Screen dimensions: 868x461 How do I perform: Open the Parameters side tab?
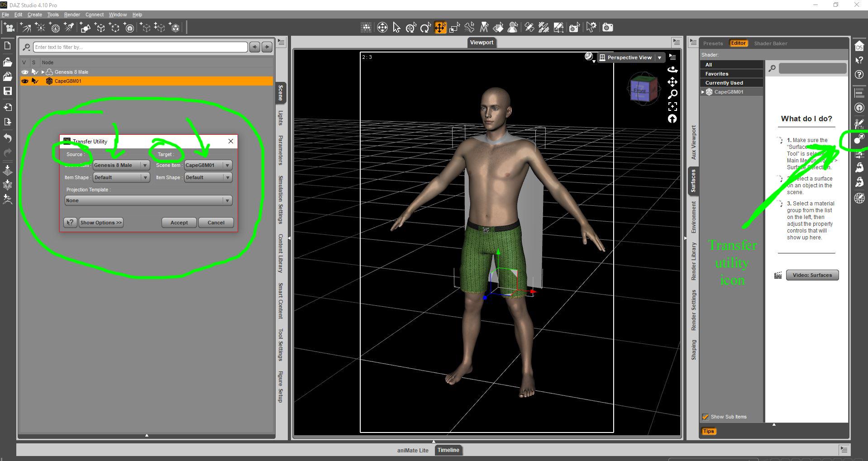tap(281, 150)
